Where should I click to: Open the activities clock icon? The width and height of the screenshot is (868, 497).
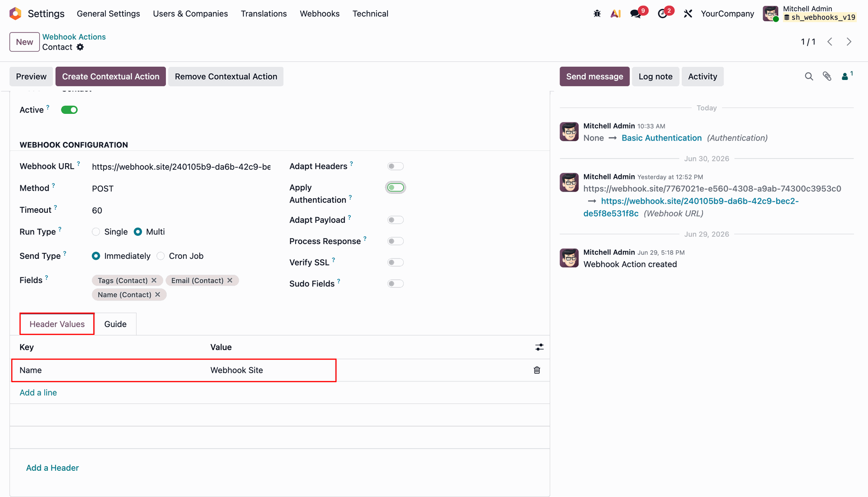pyautogui.click(x=662, y=14)
